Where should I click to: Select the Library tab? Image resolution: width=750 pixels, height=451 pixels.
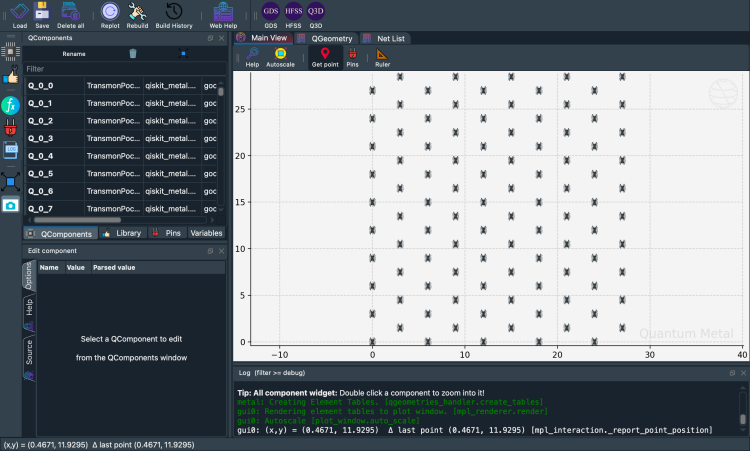(122, 233)
